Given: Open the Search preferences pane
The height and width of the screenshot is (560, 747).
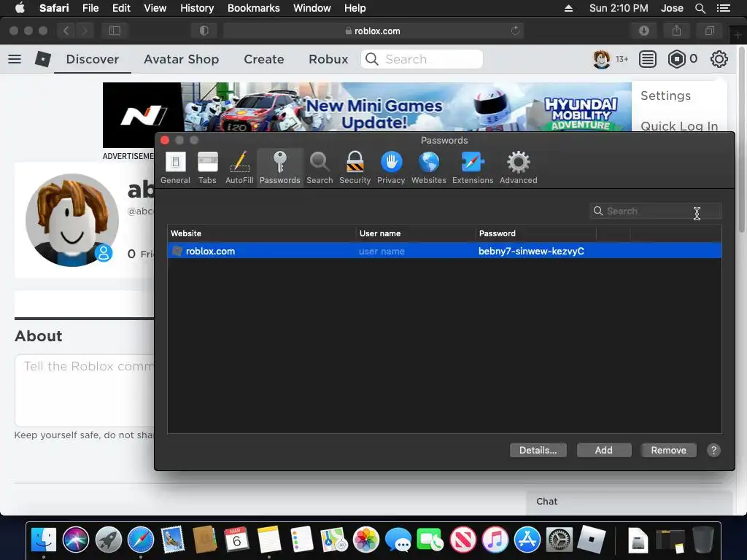Looking at the screenshot, I should click(320, 168).
